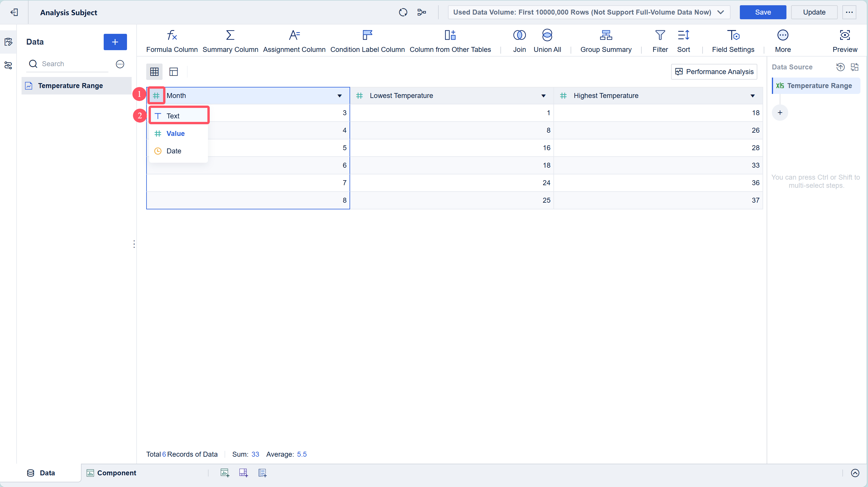Switch to grid table view

(x=154, y=72)
